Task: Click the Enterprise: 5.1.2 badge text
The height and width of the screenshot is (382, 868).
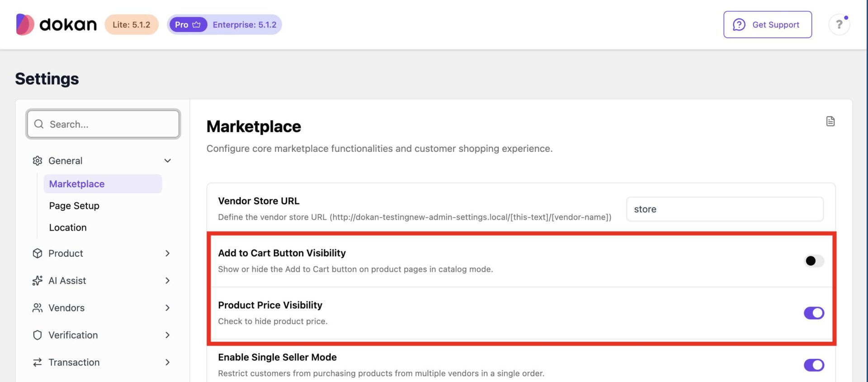Action: pos(245,24)
